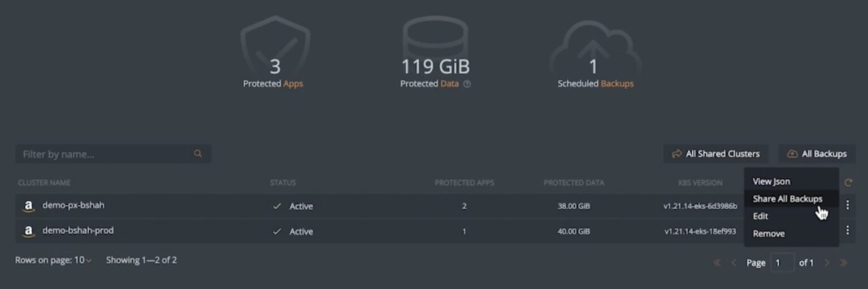Screen dimensions: 868x289
Task: Open the three-dot menu for demo-px-bshah
Action: click(x=847, y=205)
